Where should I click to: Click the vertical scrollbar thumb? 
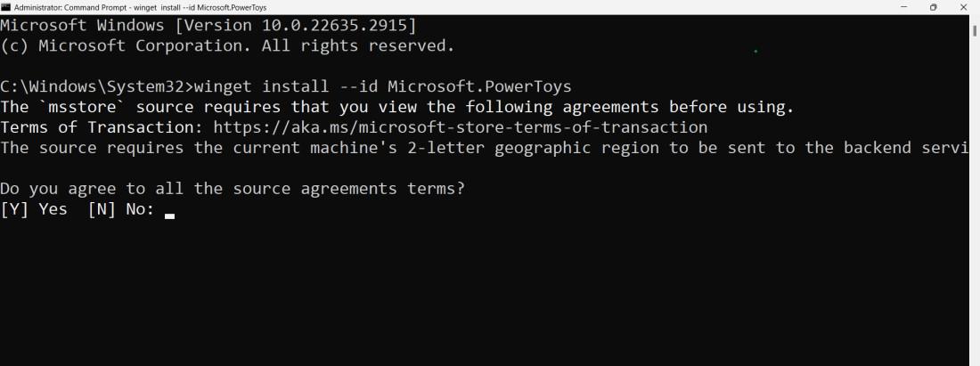[975, 29]
